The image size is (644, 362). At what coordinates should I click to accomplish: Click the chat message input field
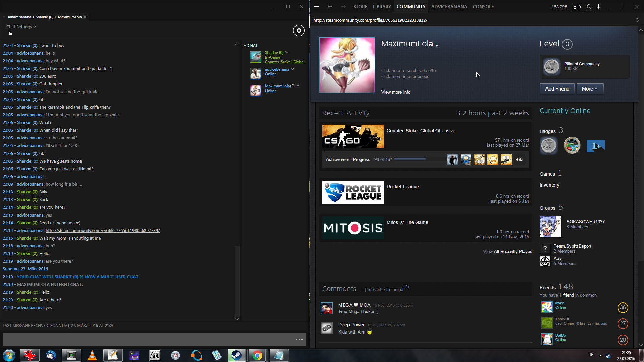point(148,339)
